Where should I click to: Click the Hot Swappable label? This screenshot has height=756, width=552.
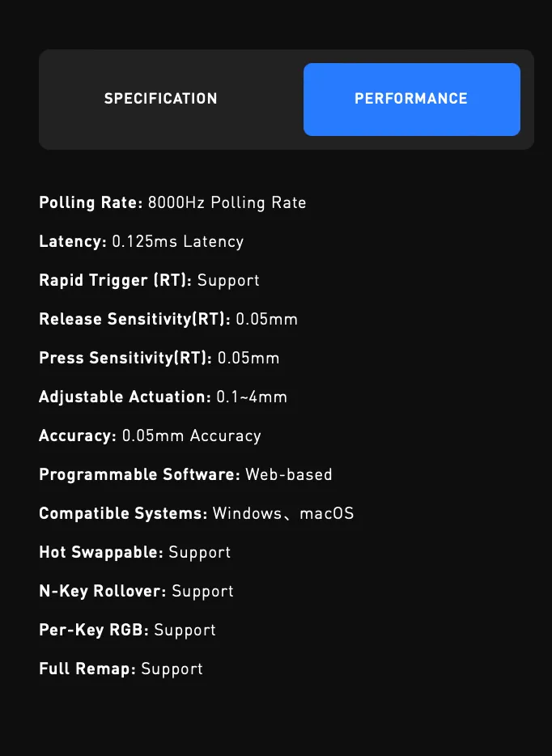pyautogui.click(x=101, y=552)
